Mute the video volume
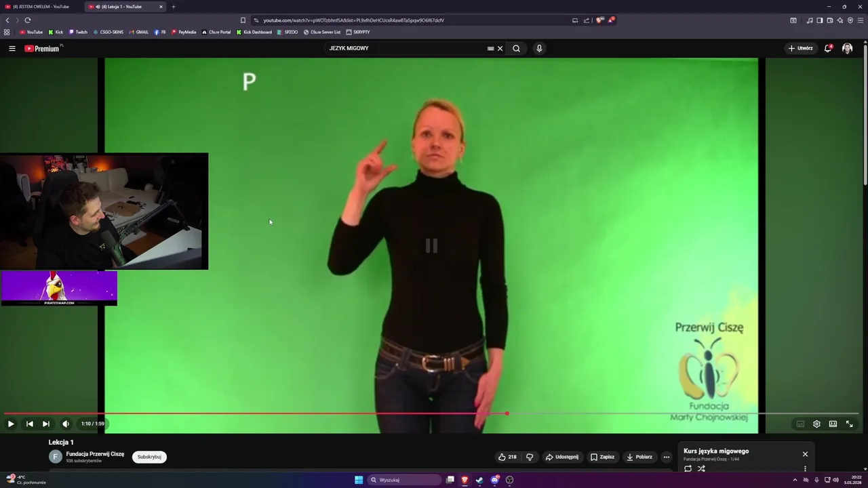 pos(66,424)
